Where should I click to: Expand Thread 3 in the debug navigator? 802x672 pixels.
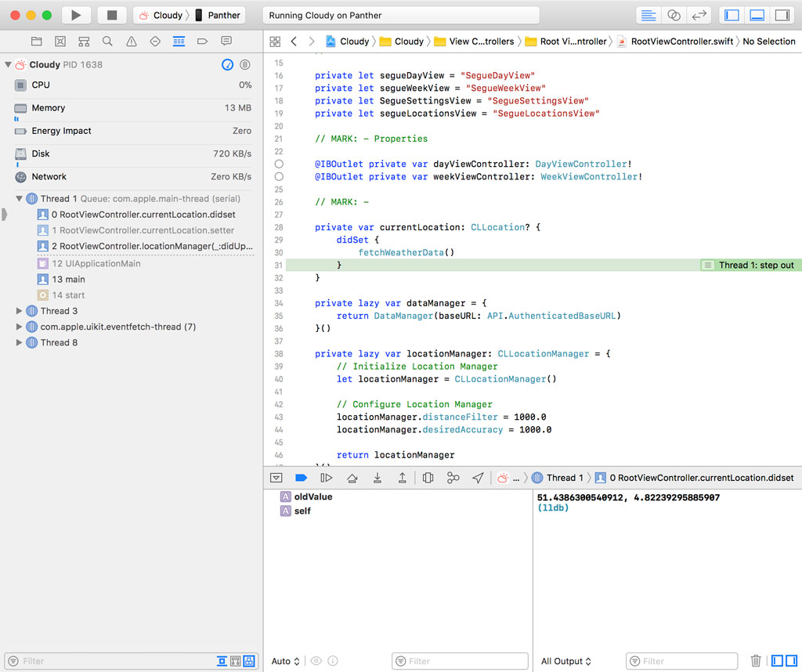pos(20,311)
